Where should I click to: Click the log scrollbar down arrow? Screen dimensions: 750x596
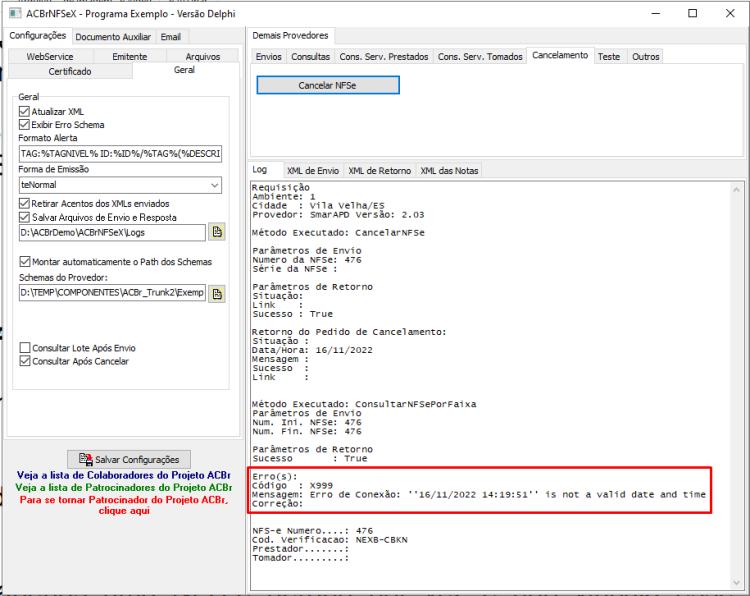point(737,583)
